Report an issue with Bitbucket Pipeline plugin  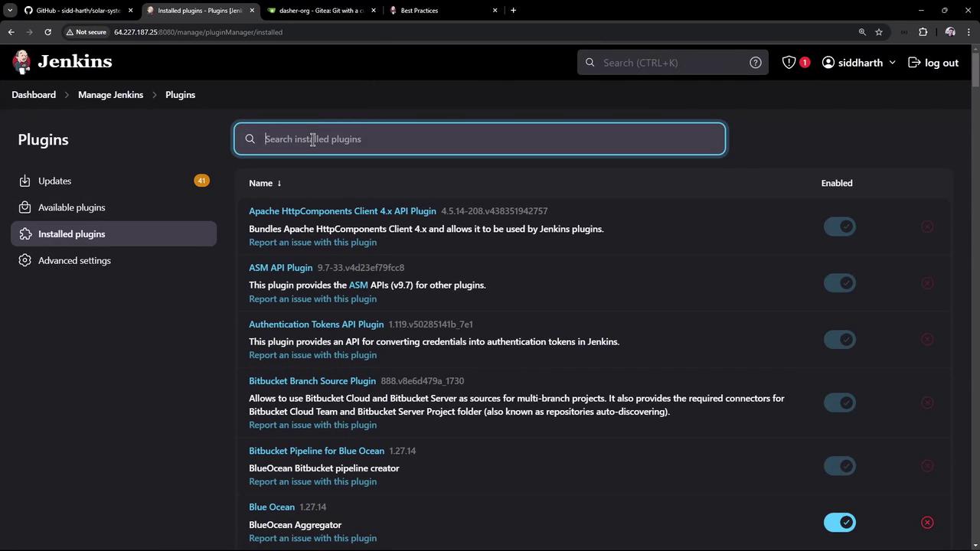(x=312, y=481)
